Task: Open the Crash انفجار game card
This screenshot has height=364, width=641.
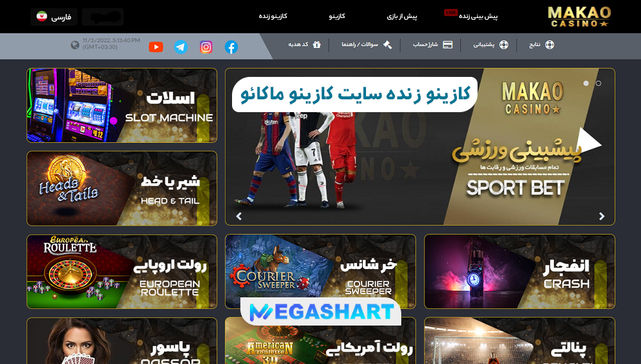Action: tap(520, 271)
